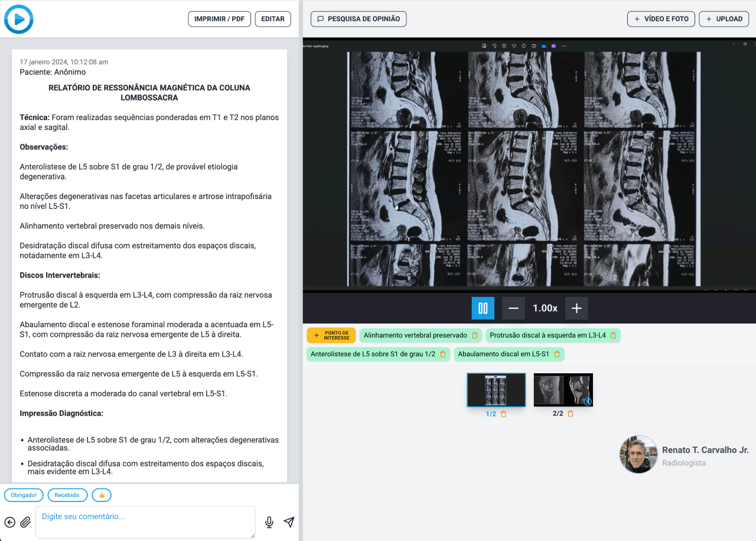Screen dimensions: 756x541
Task: Click the blue cloud upload icon
Action: pyautogui.click(x=543, y=46)
